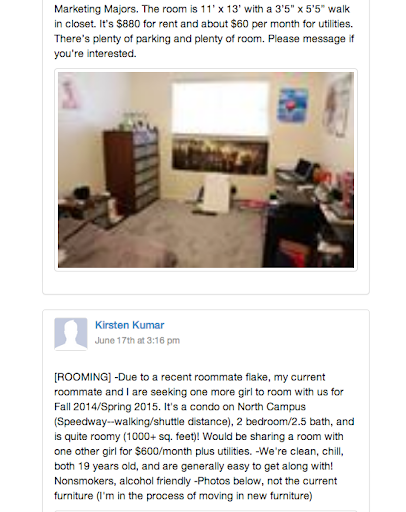Screen dimensions: 406x512
Task: Open the June 17th at 3:16 pm timestamp
Action: 137,340
